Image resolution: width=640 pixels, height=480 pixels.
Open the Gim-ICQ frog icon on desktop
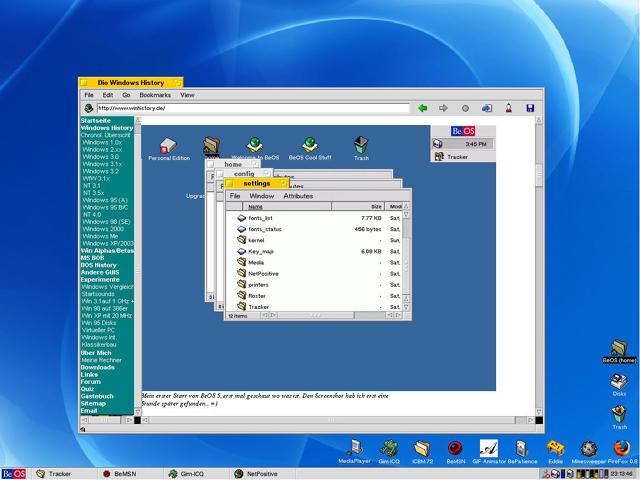[389, 451]
